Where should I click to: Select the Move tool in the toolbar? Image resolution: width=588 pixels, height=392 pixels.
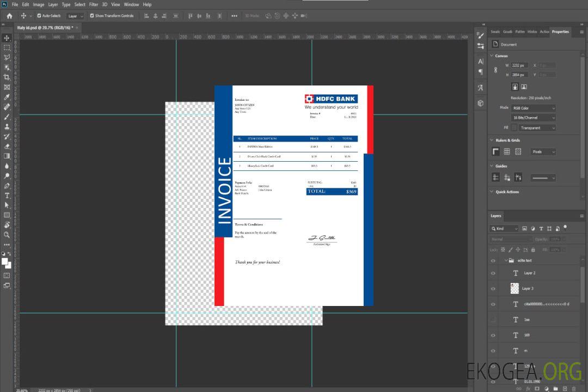[x=7, y=38]
